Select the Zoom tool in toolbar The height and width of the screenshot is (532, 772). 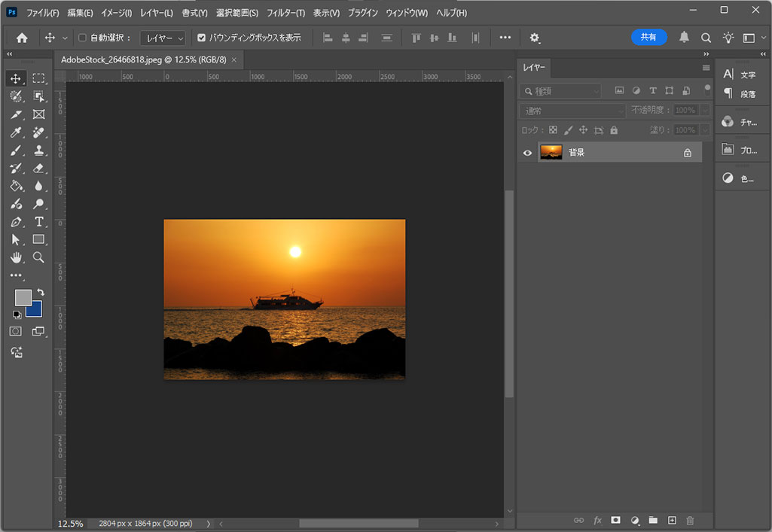point(39,257)
